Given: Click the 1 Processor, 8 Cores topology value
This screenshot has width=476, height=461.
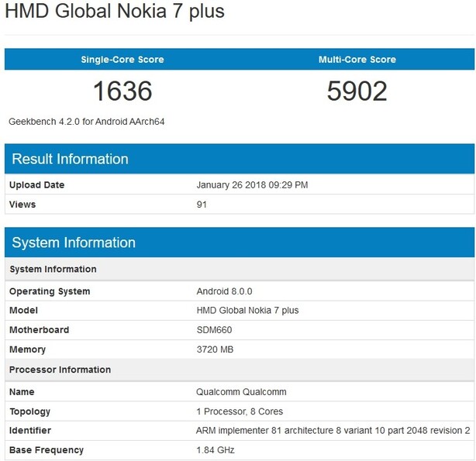Looking at the screenshot, I should [x=241, y=411].
